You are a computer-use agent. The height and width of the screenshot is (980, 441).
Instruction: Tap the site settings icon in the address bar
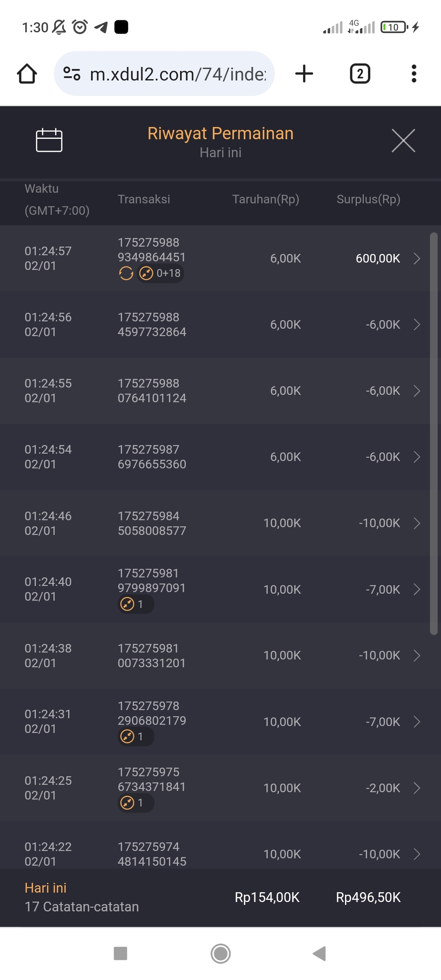click(72, 74)
